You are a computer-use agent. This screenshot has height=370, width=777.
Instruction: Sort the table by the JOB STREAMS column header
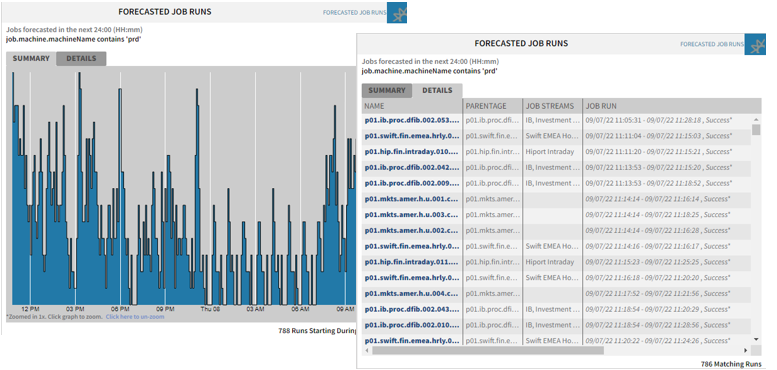point(553,106)
